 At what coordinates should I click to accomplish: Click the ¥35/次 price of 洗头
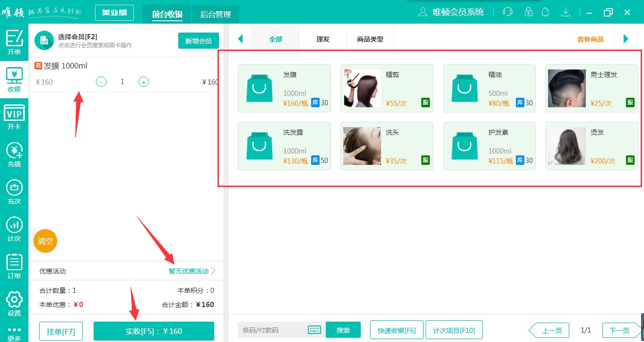tap(396, 161)
